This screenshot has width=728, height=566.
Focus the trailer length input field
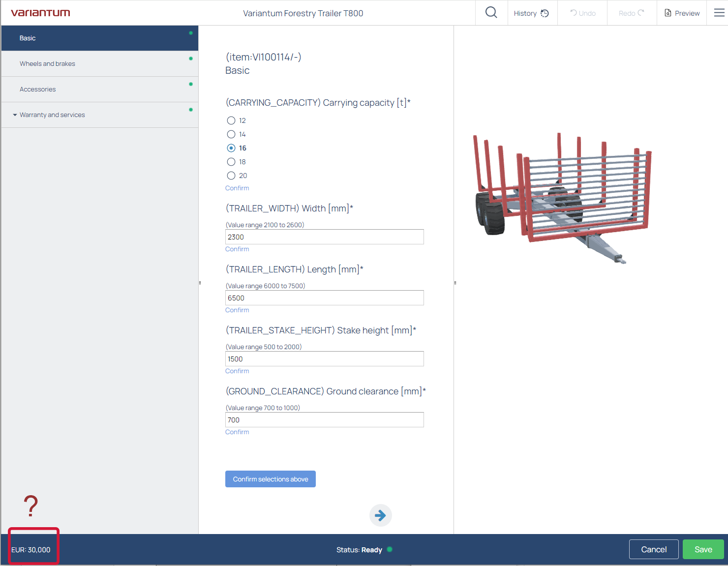325,298
